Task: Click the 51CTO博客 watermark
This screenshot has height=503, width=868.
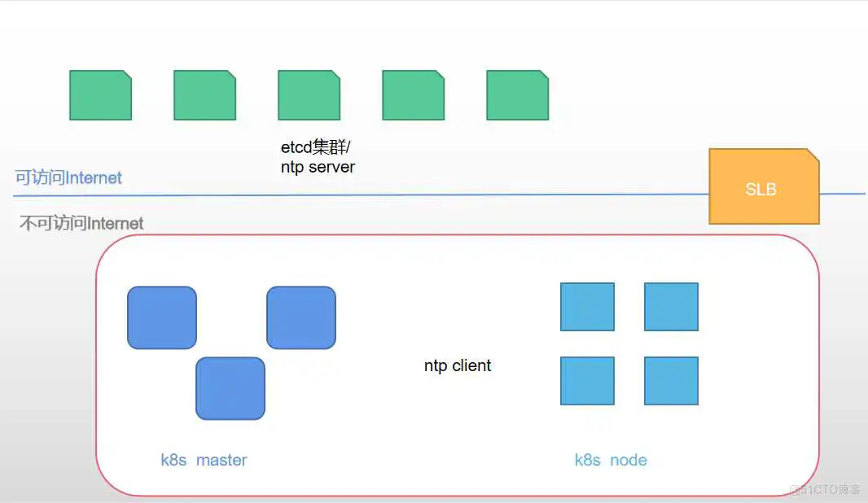Action: point(825,489)
